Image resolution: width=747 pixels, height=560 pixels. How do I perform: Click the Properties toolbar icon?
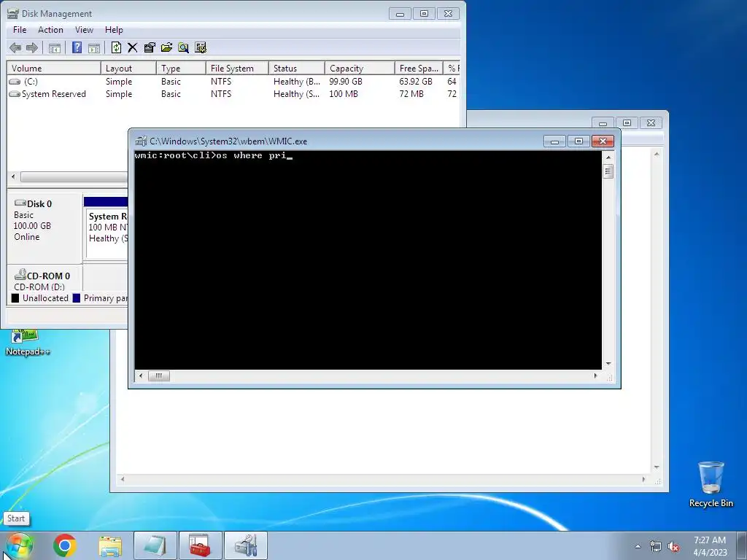pos(150,47)
